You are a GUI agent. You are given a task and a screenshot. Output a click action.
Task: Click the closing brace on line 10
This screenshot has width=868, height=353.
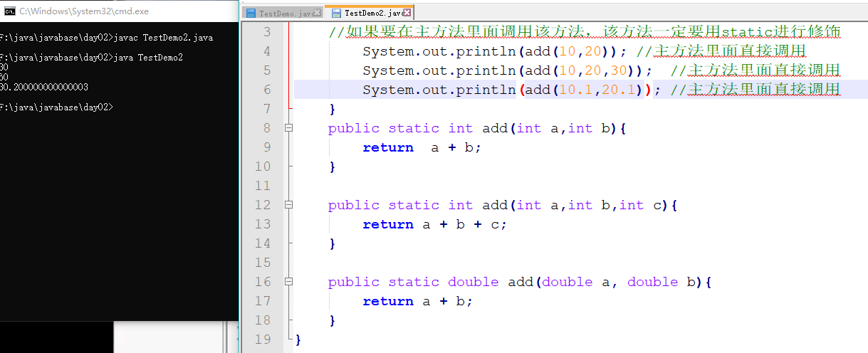(x=332, y=167)
